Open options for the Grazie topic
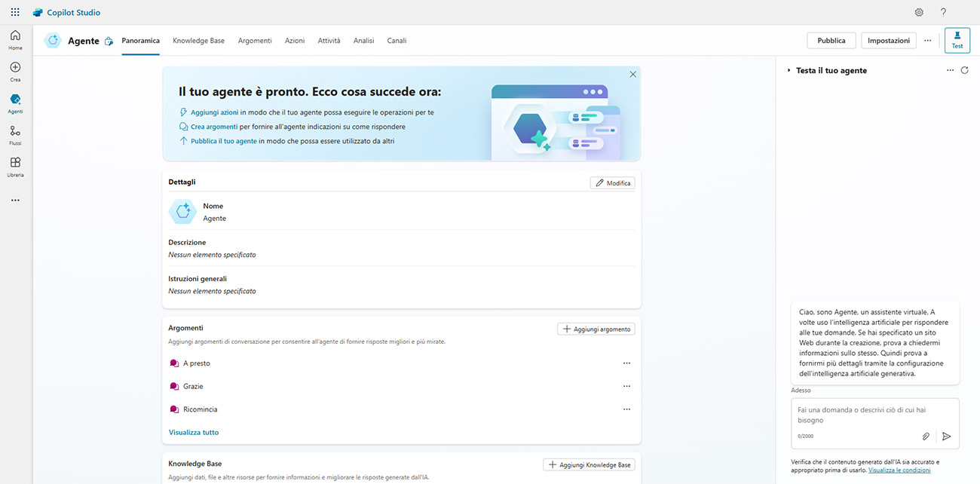 626,386
